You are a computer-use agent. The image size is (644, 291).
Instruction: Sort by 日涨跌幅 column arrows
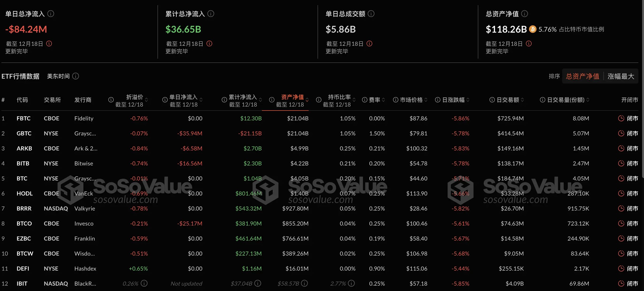468,100
